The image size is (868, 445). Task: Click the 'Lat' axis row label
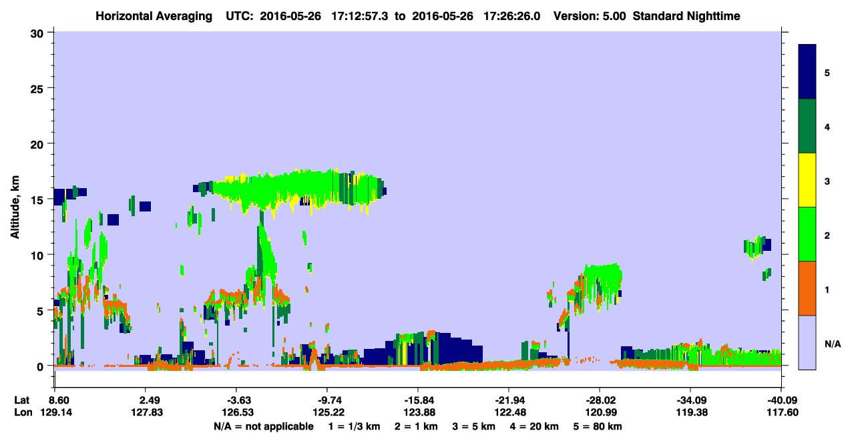tap(22, 400)
